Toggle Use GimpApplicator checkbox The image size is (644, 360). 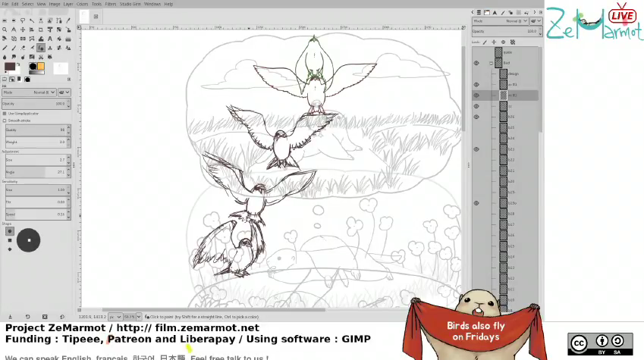tap(5, 113)
